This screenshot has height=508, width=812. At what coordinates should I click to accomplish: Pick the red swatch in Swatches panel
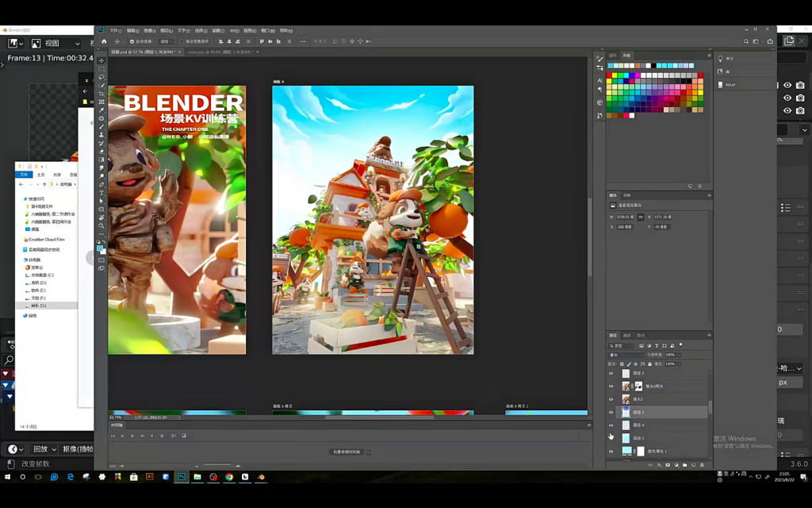click(609, 75)
